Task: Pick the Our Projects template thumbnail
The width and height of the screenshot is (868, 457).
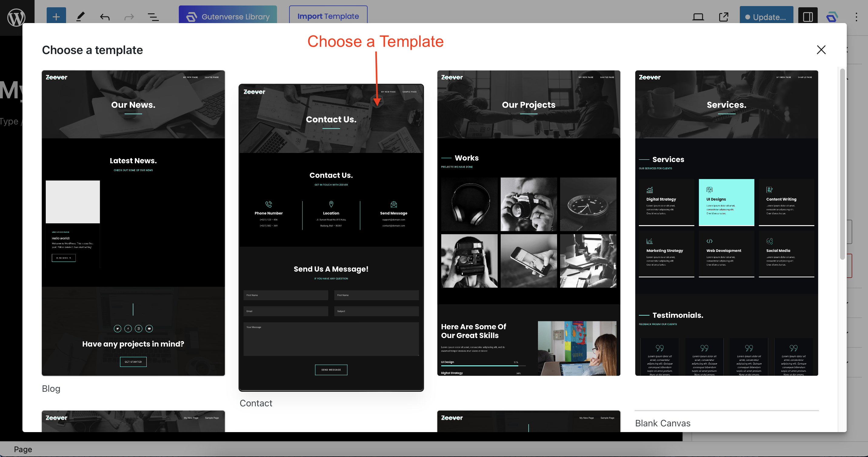Action: click(x=528, y=223)
